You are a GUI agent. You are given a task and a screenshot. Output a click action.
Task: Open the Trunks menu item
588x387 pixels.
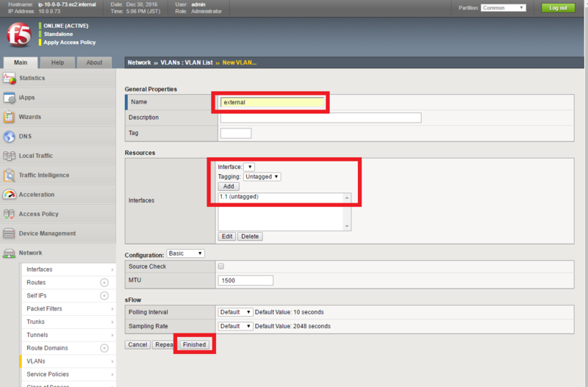pyautogui.click(x=35, y=322)
